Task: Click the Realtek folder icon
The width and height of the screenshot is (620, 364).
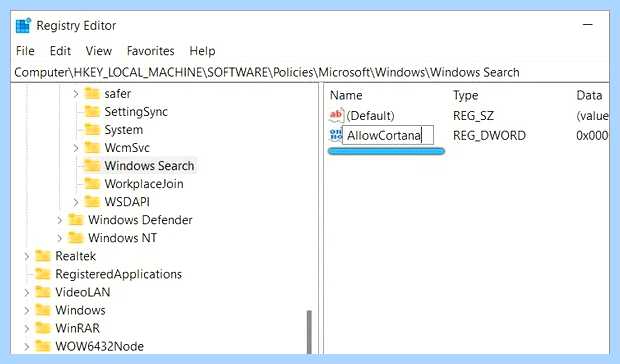Action: 43,256
